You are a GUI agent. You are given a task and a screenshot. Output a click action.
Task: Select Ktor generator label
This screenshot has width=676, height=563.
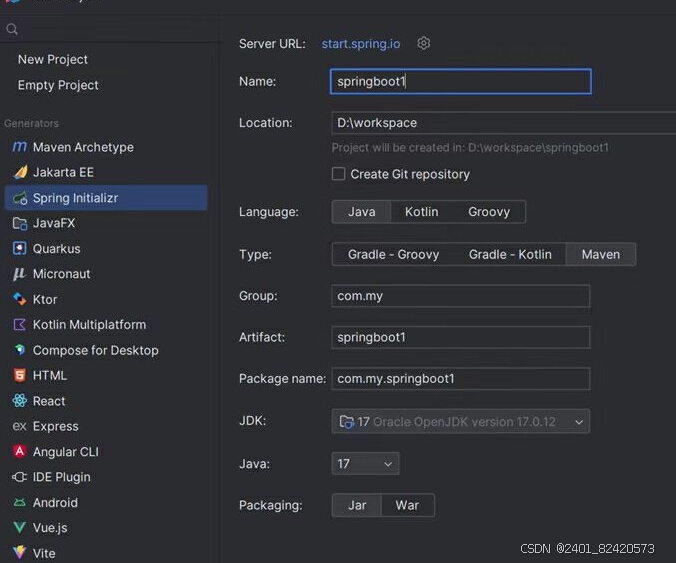[x=45, y=299]
